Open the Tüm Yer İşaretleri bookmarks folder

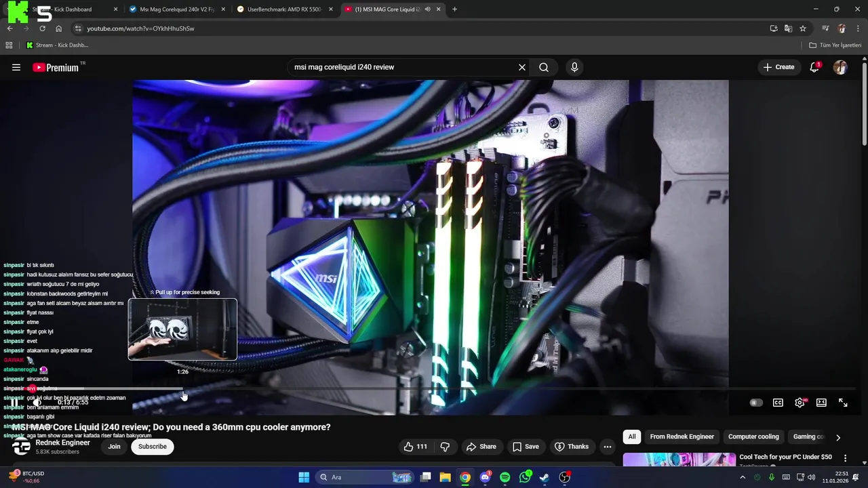click(835, 45)
